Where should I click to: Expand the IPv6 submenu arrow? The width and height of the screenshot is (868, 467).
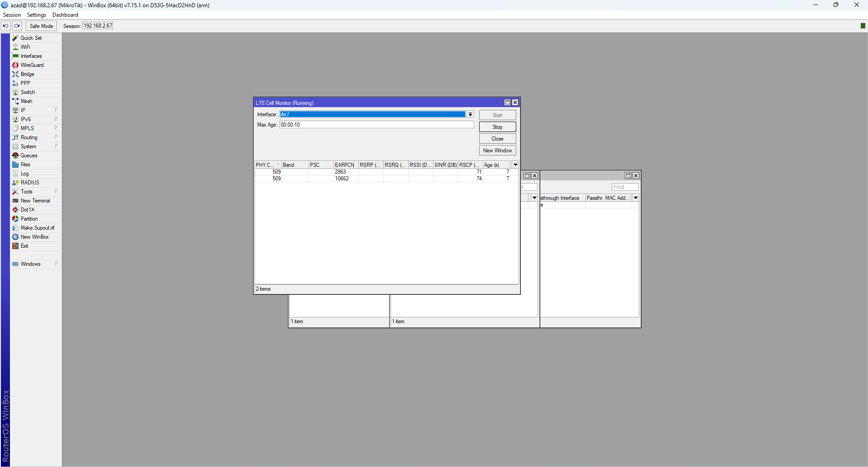pyautogui.click(x=57, y=119)
